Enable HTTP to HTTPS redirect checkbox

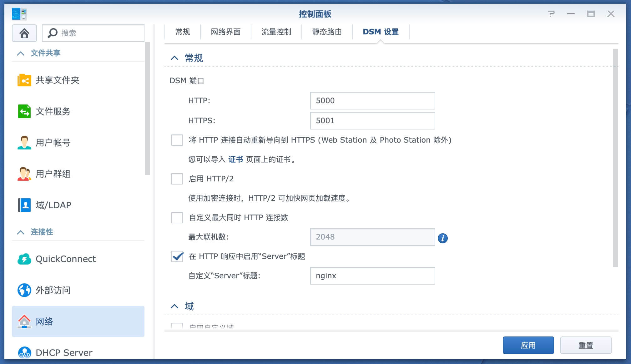[177, 140]
